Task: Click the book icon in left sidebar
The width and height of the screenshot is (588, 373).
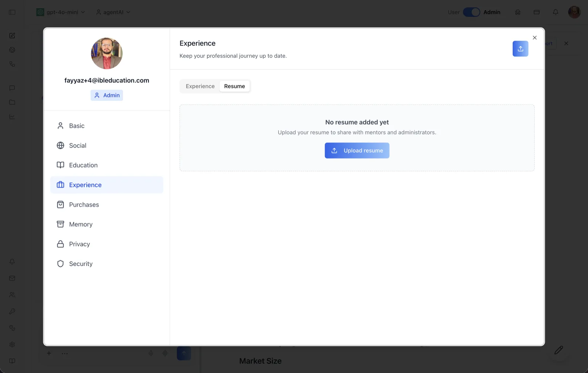Action: (12, 361)
